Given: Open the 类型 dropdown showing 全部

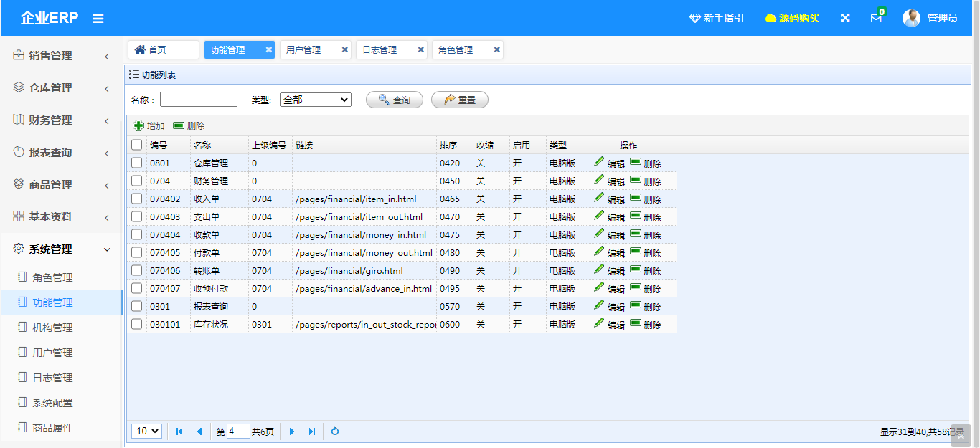Looking at the screenshot, I should click(315, 100).
